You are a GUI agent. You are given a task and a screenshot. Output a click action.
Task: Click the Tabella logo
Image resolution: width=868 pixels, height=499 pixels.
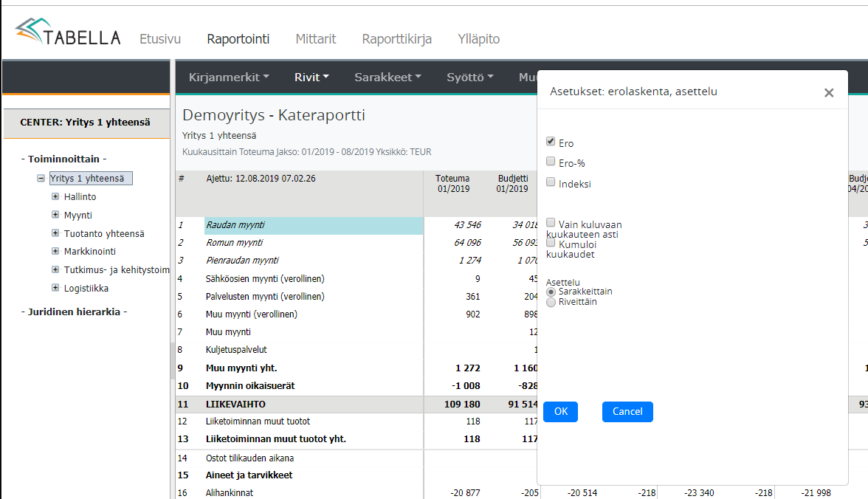point(68,33)
